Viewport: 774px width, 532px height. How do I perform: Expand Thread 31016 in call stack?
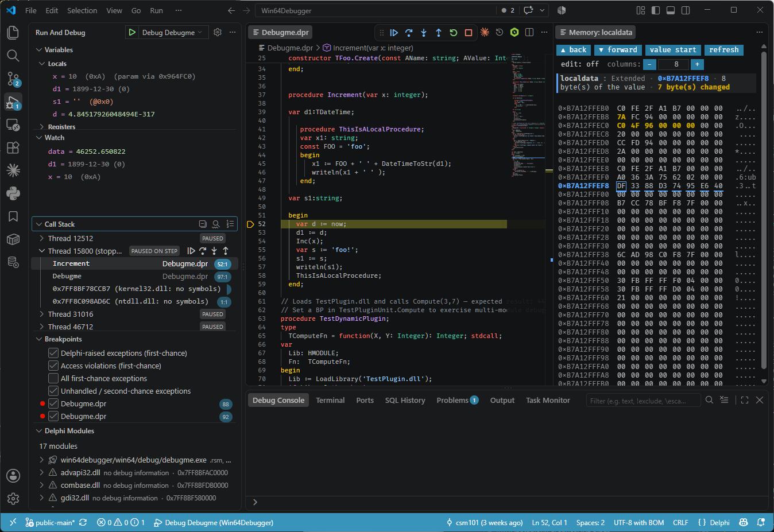coord(42,314)
